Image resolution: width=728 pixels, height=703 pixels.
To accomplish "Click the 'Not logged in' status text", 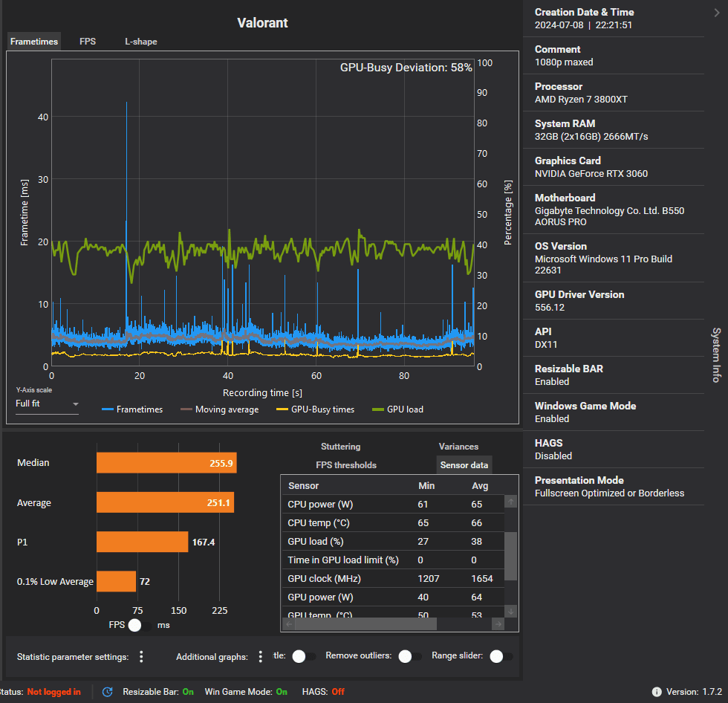I will click(53, 692).
